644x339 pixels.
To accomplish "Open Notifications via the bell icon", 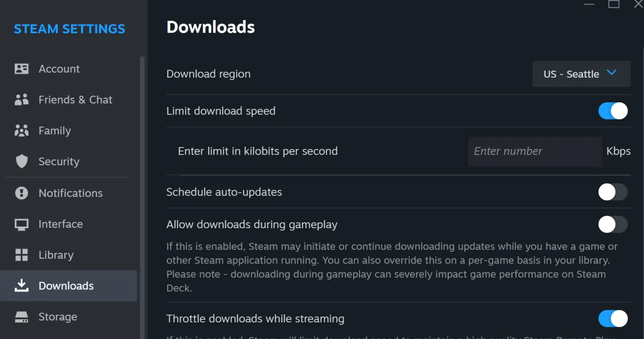I will point(22,193).
